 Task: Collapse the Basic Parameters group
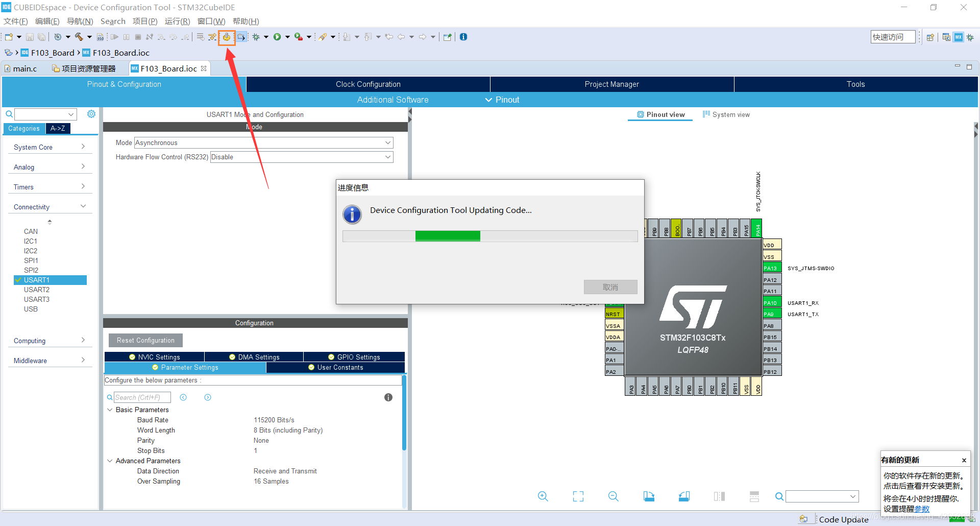pos(110,410)
